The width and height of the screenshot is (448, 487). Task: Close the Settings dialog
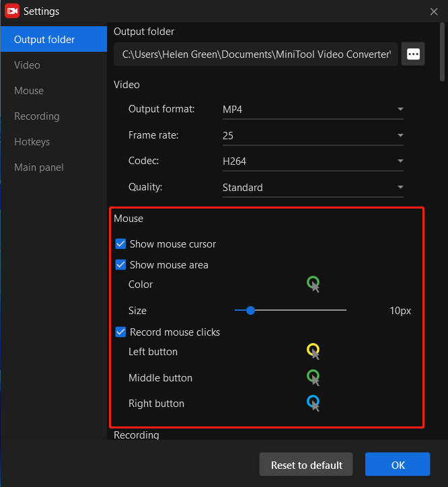434,11
